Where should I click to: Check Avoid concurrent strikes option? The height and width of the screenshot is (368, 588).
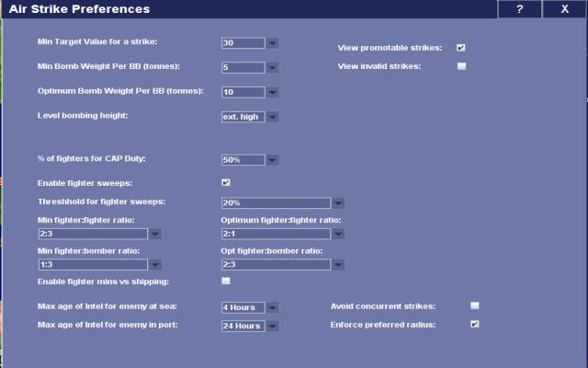[x=475, y=305]
